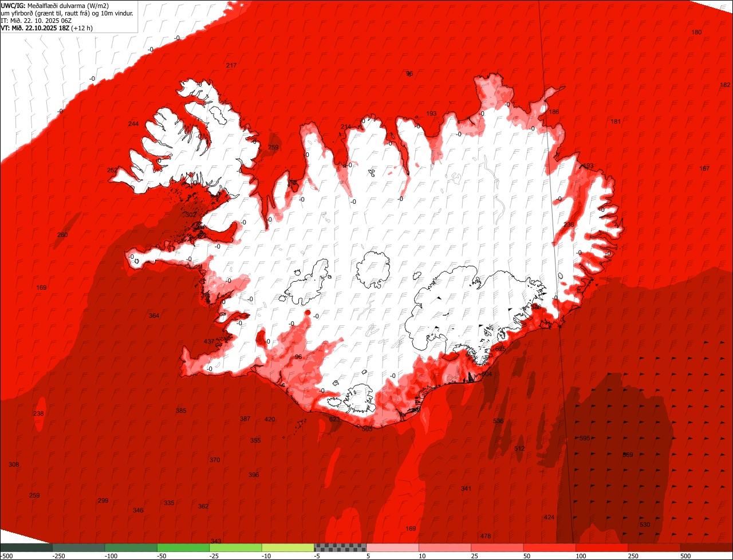Click the title line 'UWC/IG: Meðalflæði dulvarma (W/m2)'
The image size is (733, 560).
click(x=55, y=6)
